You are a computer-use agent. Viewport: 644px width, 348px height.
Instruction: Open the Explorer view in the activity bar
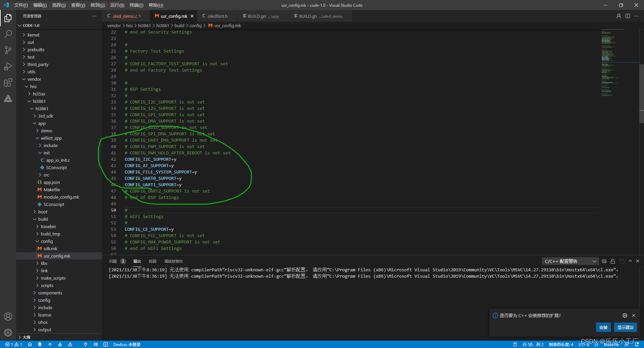8,18
